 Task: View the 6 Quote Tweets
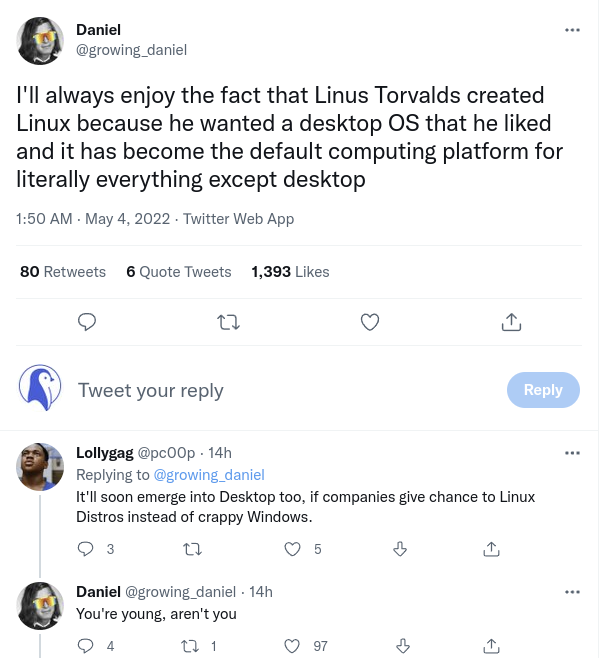[x=179, y=272]
